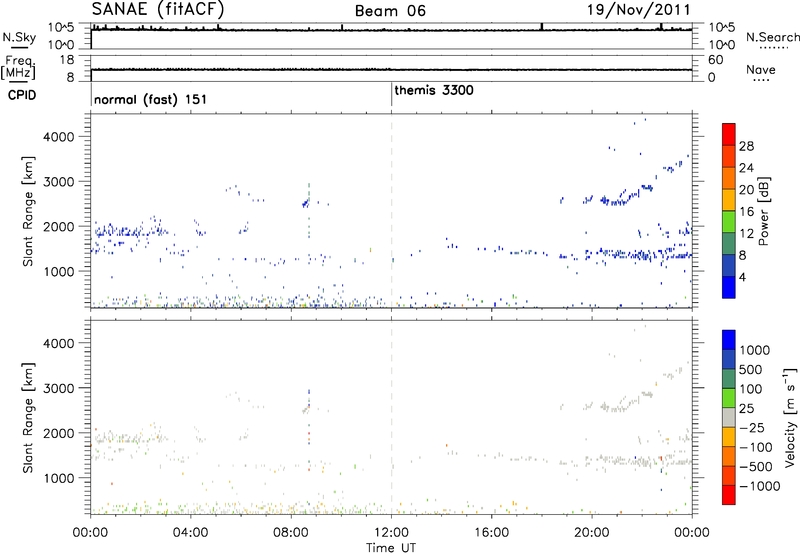
Task: Click the grey -25 to 25 Velocity swatch
Action: 729,417
